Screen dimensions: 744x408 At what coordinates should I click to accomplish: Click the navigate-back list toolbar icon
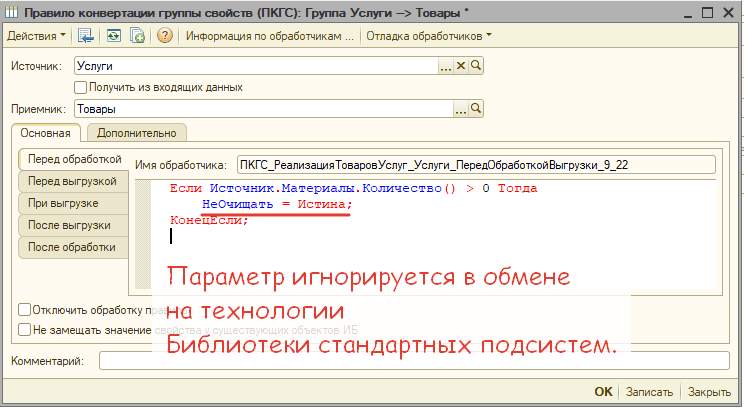(x=86, y=36)
